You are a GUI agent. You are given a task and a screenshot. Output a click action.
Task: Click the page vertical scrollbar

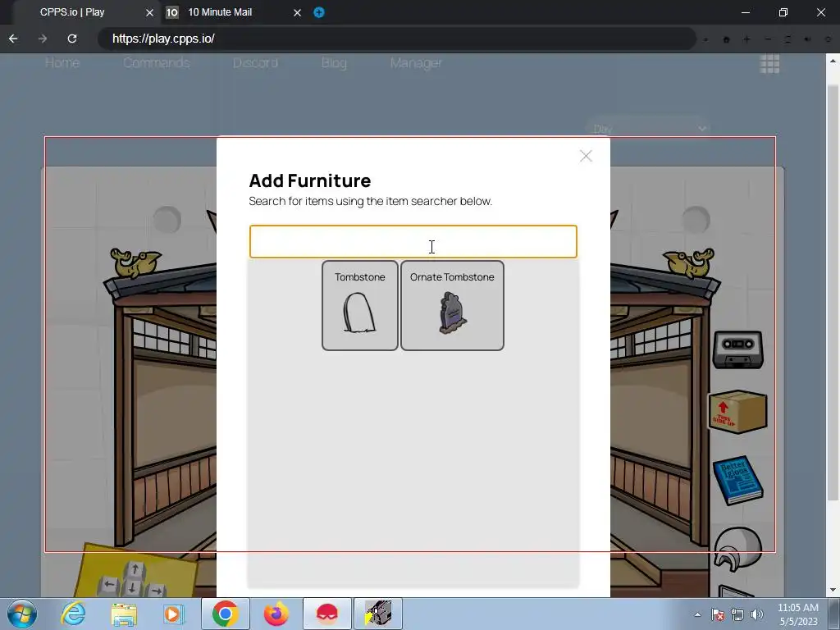coord(833,292)
